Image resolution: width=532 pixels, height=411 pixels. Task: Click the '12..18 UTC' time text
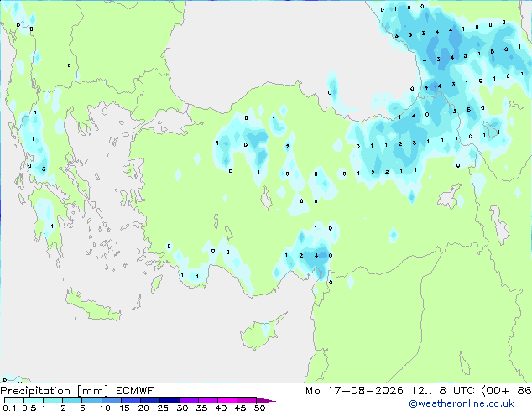tap(443, 391)
